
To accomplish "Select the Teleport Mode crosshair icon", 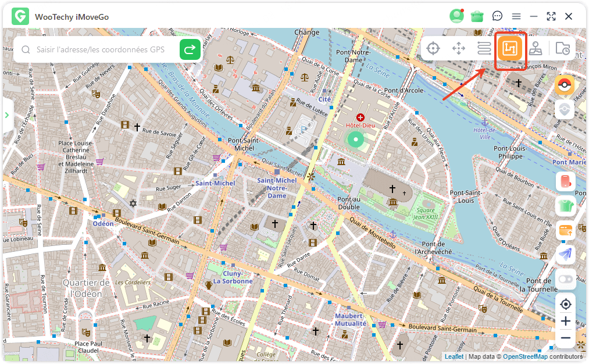I will 433,48.
